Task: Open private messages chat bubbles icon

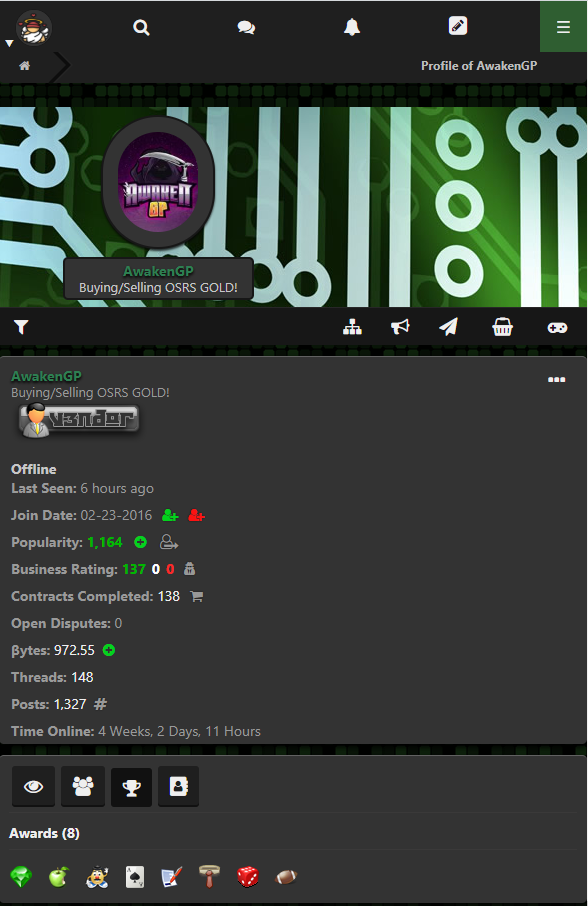Action: (x=246, y=27)
